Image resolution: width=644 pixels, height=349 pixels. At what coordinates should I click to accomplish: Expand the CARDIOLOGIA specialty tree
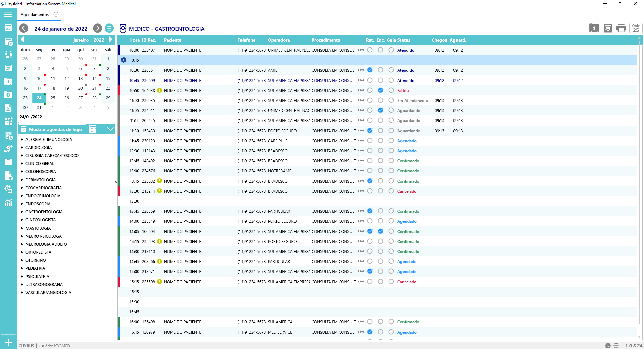(22, 147)
